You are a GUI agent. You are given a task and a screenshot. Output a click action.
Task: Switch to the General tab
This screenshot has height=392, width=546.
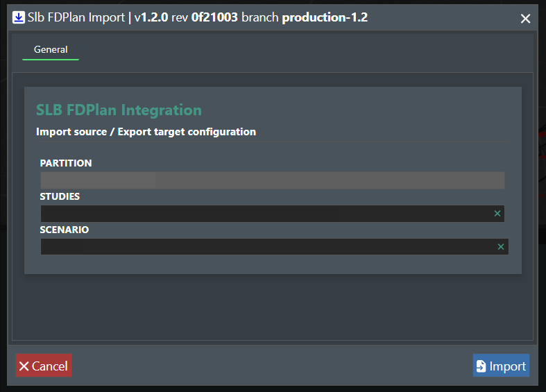point(51,50)
